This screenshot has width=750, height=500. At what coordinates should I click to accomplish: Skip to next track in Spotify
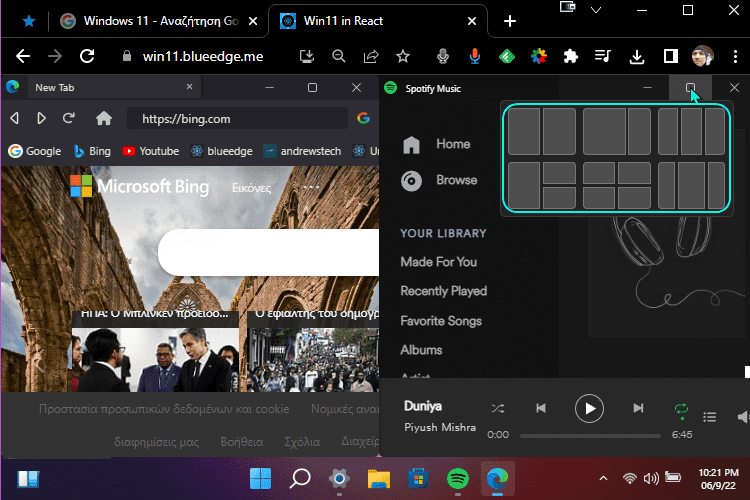(x=638, y=408)
